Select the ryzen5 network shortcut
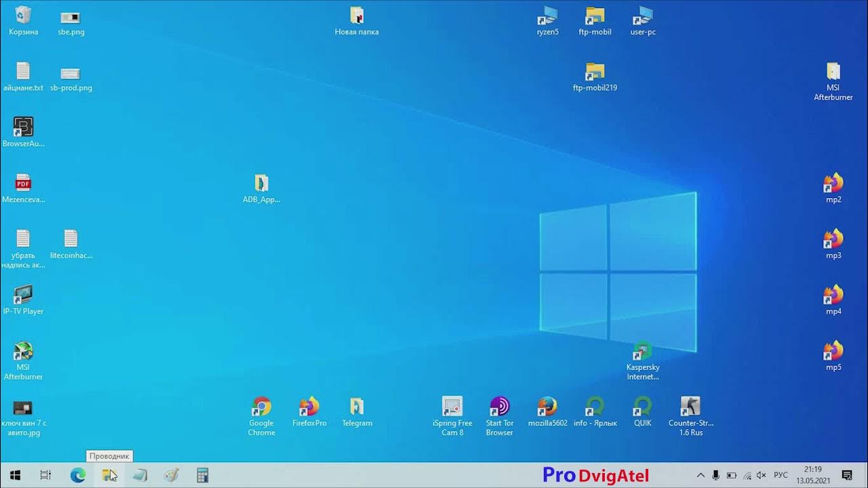The height and width of the screenshot is (488, 868). pyautogui.click(x=547, y=20)
